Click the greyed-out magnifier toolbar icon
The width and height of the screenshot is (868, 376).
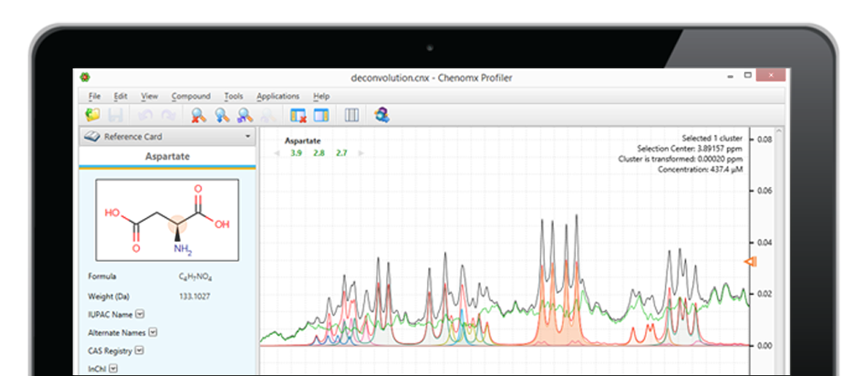tap(268, 115)
